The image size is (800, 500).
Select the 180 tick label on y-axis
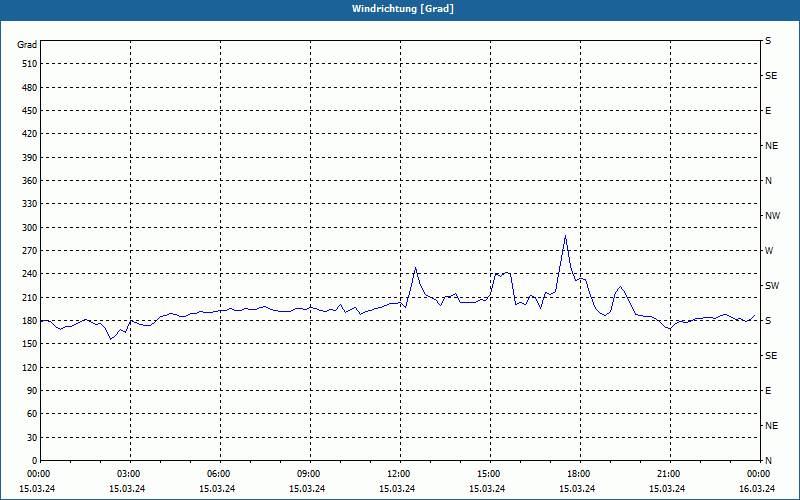[x=28, y=321]
